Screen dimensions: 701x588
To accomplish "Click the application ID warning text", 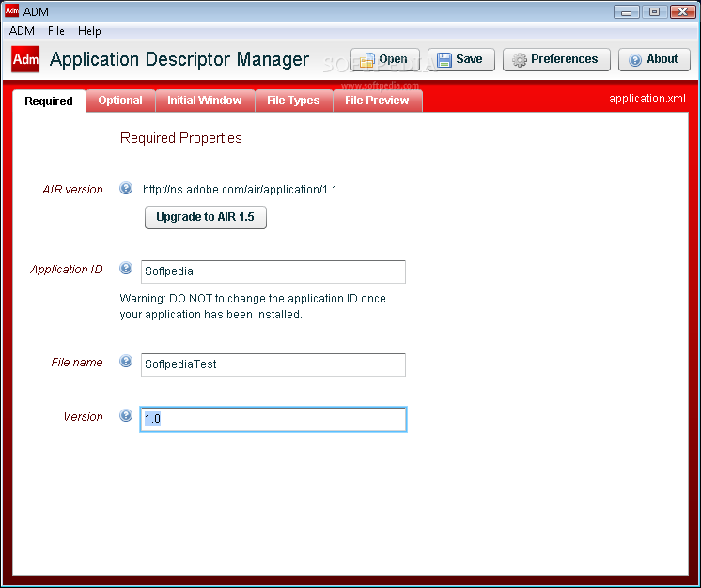I will pos(253,306).
